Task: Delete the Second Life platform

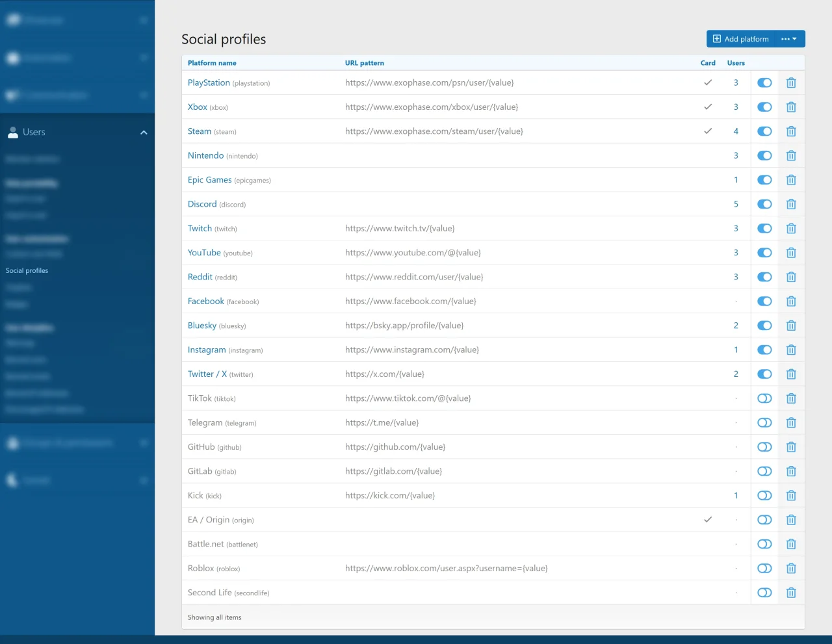Action: pos(791,593)
